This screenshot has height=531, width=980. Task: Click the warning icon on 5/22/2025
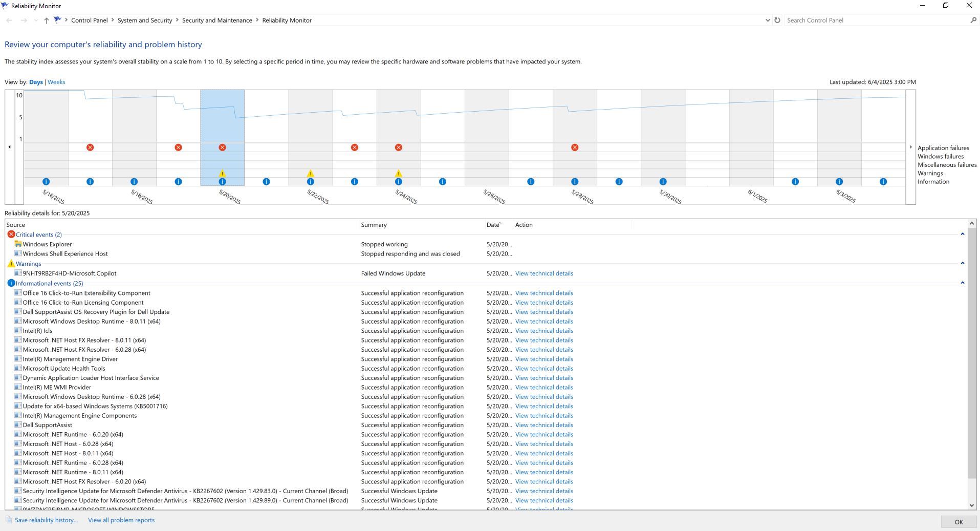[x=310, y=174]
